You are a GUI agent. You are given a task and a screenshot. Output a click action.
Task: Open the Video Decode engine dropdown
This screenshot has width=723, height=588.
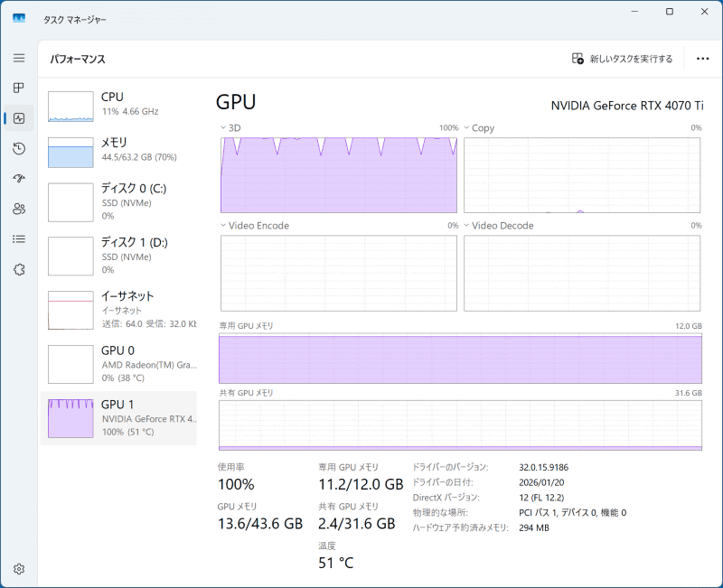coord(499,225)
